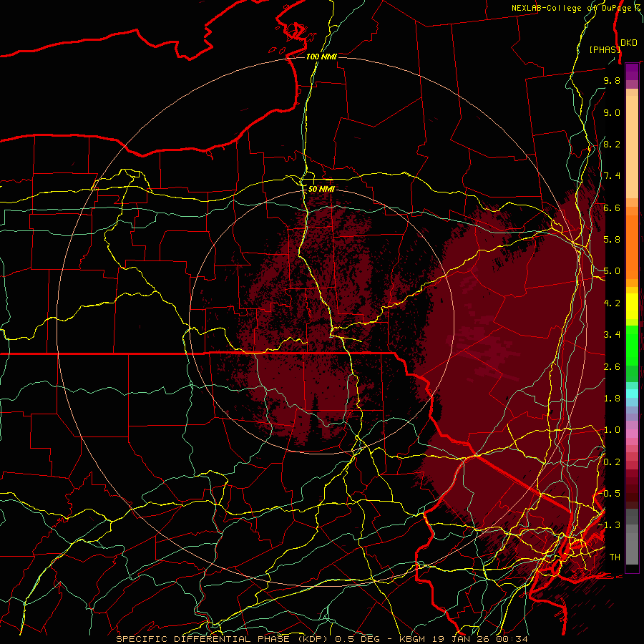Click the -1.3 scale label

pos(609,525)
